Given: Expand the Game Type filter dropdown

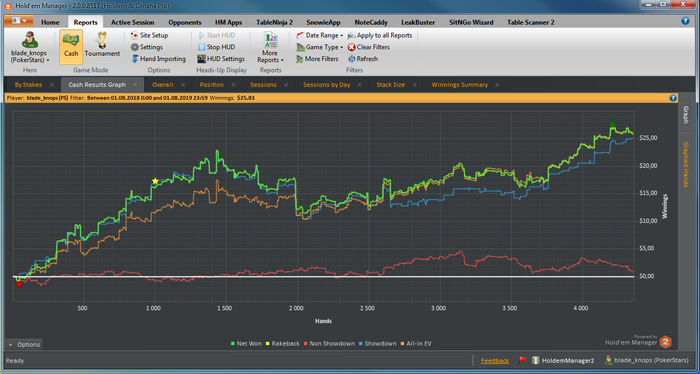Looking at the screenshot, I should (320, 47).
